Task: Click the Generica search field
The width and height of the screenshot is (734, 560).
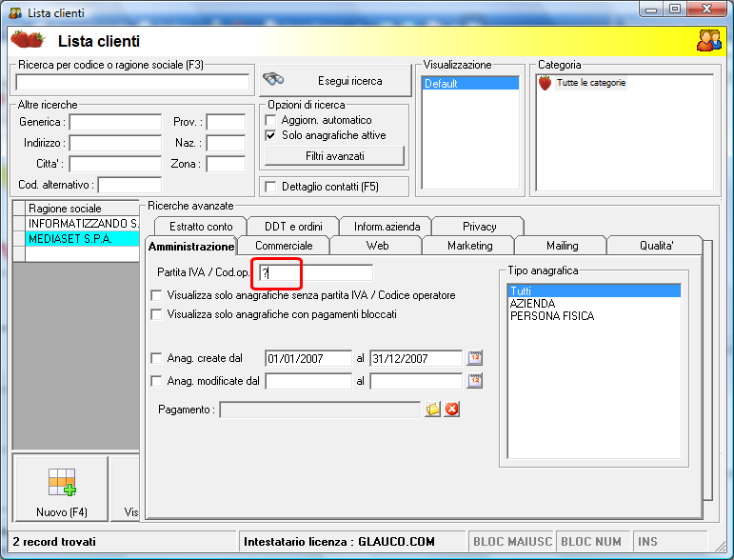Action: 115,122
